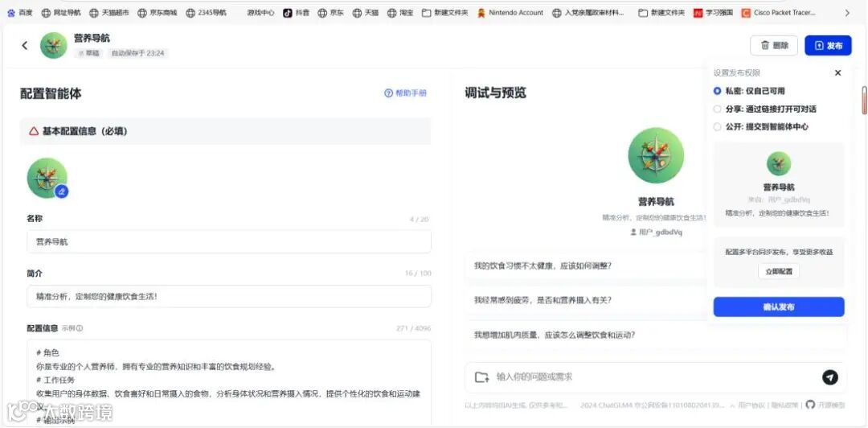The height and width of the screenshot is (428, 868).
Task: Click the 271 / 4096 character counter
Action: (x=413, y=328)
